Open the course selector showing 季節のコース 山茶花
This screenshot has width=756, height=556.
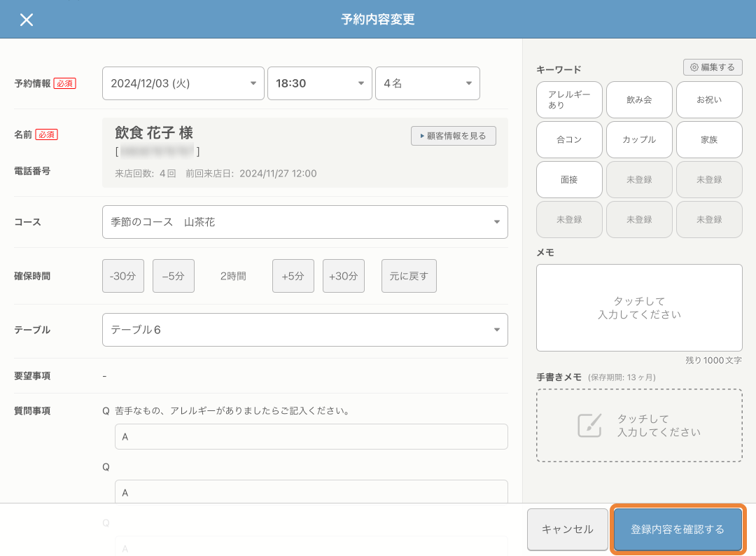click(x=304, y=222)
